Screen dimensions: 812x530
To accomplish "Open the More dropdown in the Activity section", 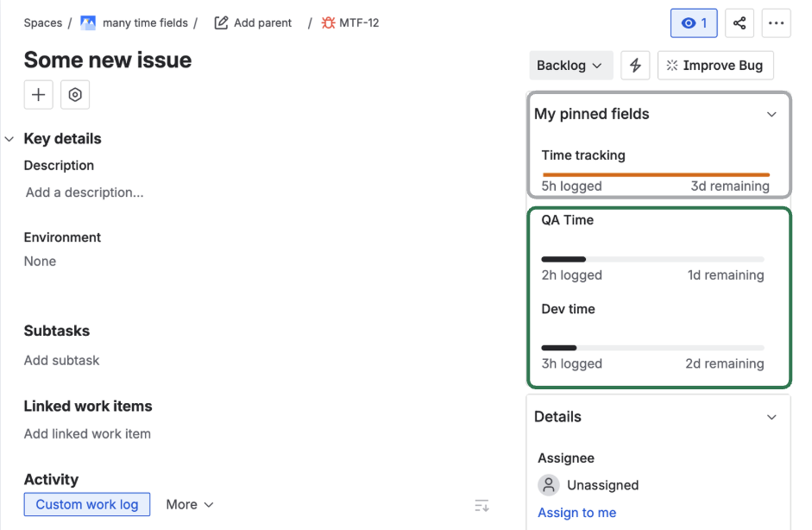I will (x=189, y=504).
